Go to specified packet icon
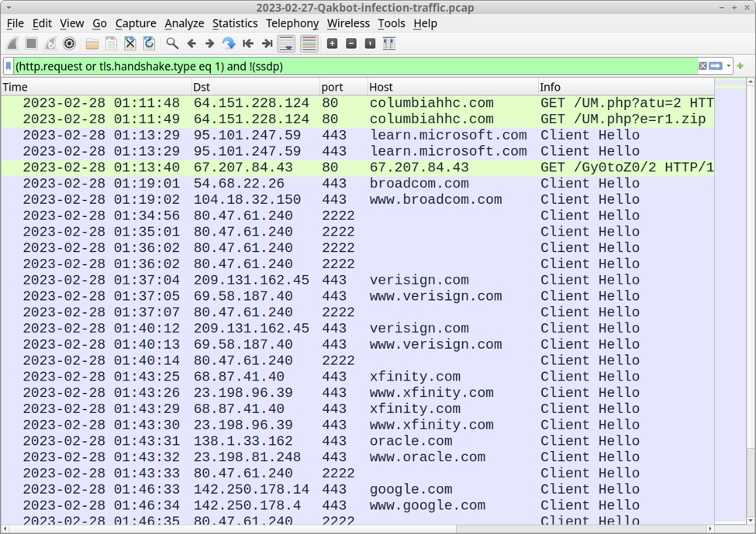 click(229, 43)
